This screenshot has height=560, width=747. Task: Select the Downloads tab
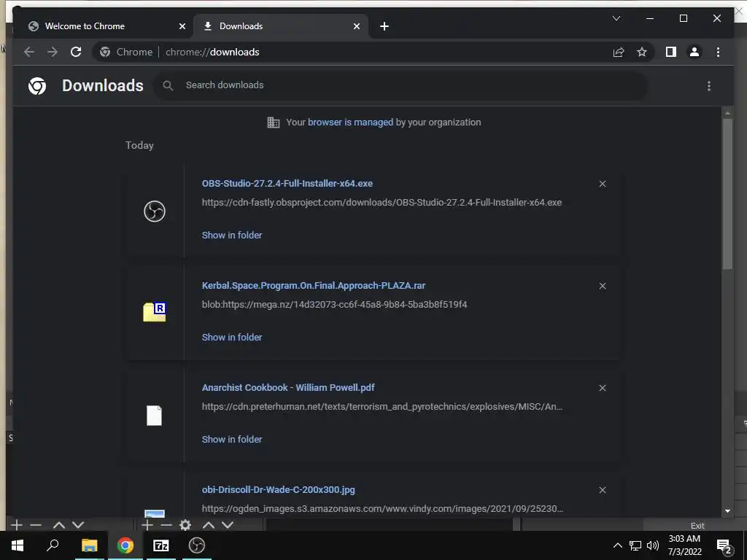pos(281,26)
